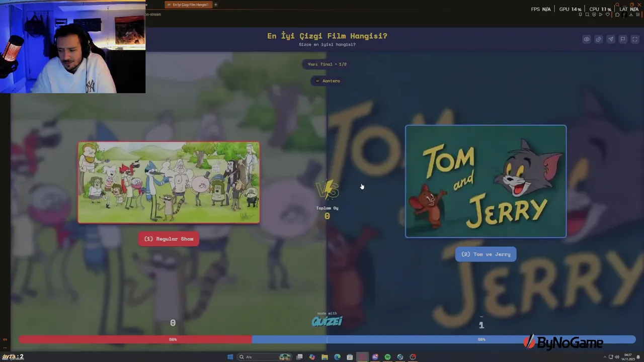Open Microsoft Edge from taskbar
The height and width of the screenshot is (362, 644).
coord(337,357)
